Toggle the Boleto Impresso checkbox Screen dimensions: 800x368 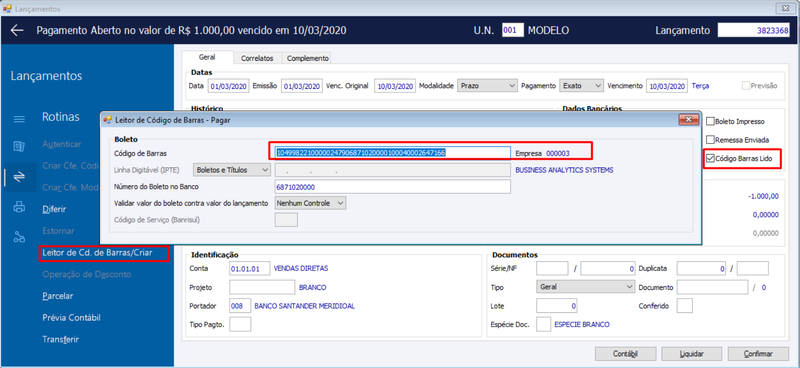click(x=710, y=121)
